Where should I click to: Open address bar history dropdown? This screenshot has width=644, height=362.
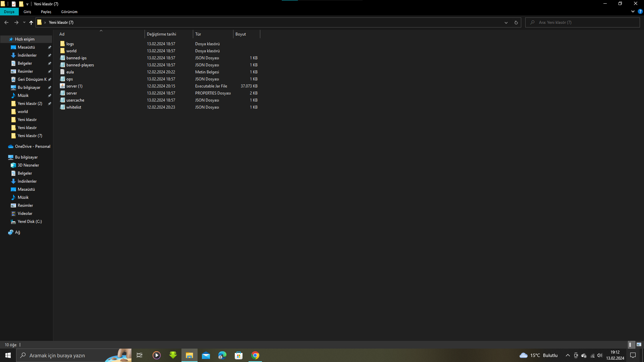[x=506, y=22]
